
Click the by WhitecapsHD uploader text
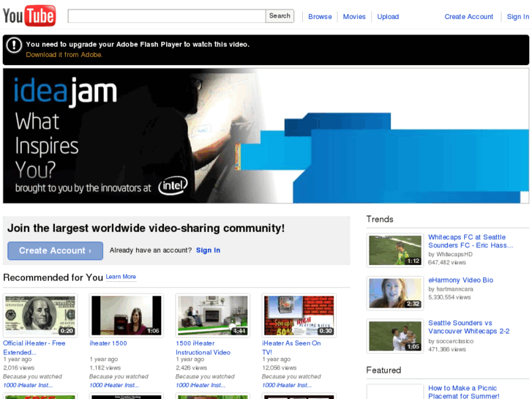(x=450, y=254)
